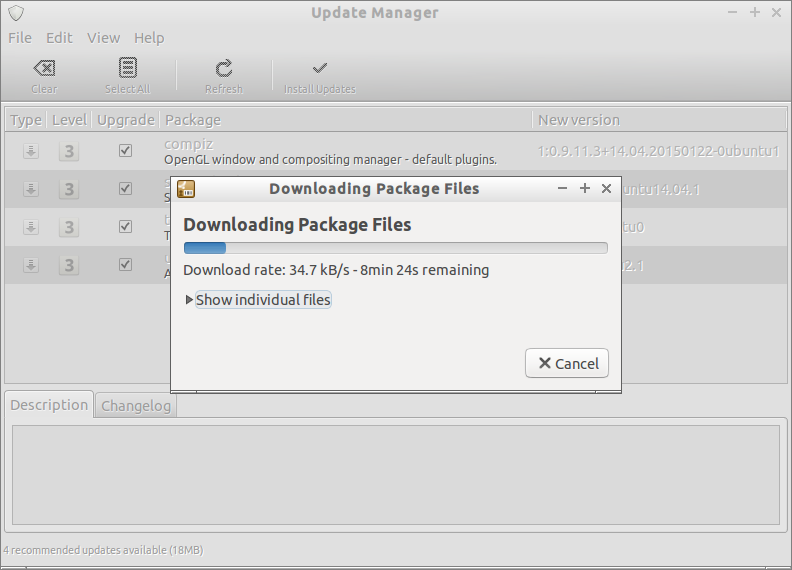Open the Edit menu
The image size is (792, 570).
pyautogui.click(x=59, y=38)
